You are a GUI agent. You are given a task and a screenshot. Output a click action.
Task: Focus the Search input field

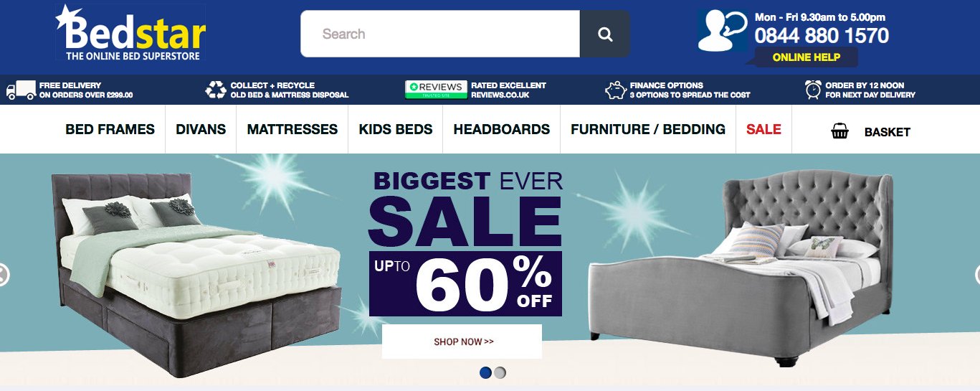(440, 34)
